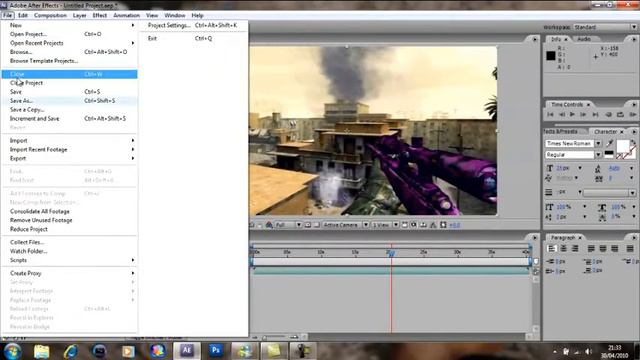640x360 pixels.
Task: Click Next Frame in the Time Controls panel
Action: (583, 115)
